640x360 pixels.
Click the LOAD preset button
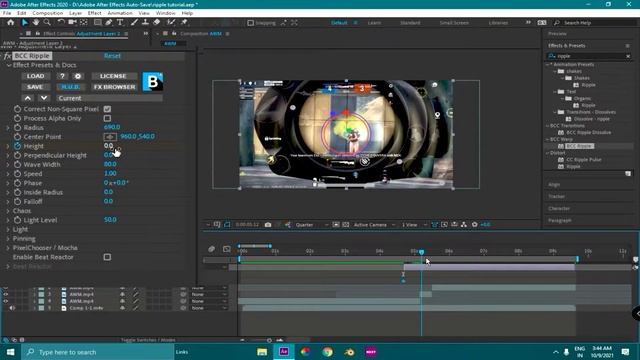tap(36, 76)
